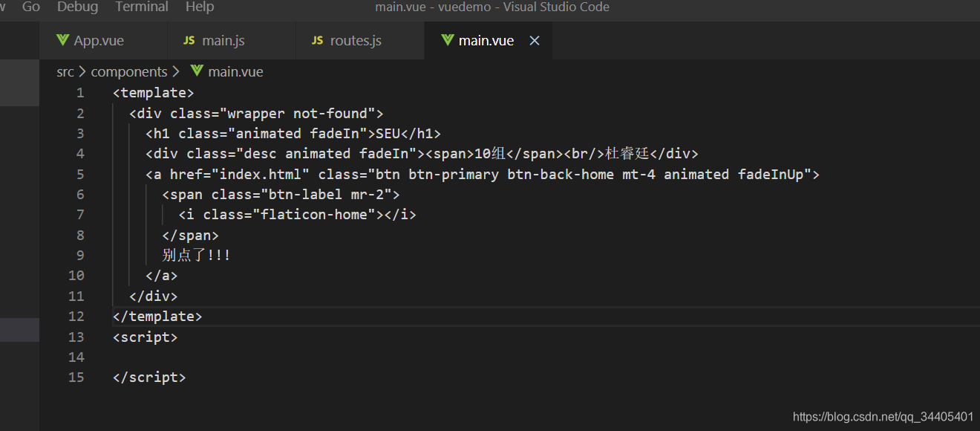Click line number 5 in the gutter
980x431 pixels.
point(80,175)
